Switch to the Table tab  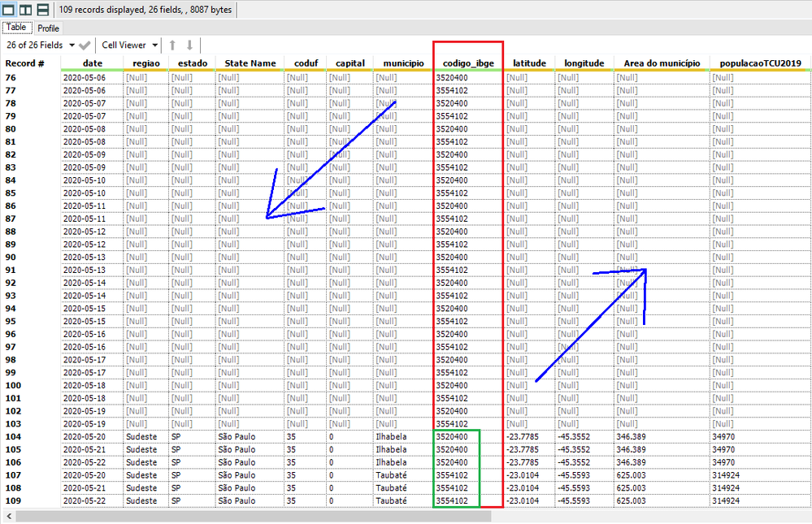[16, 28]
